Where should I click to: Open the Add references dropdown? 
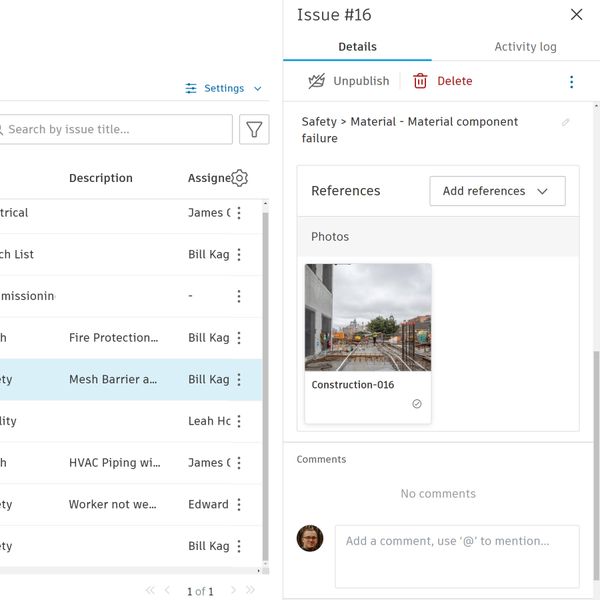[497, 191]
